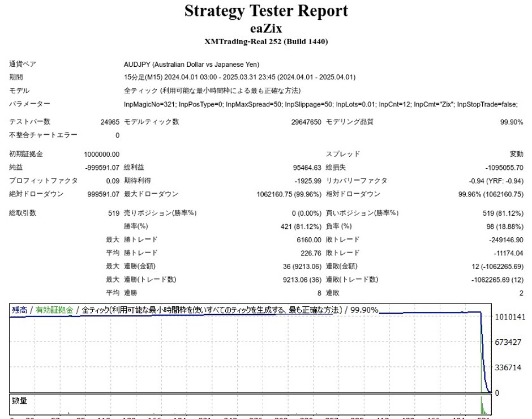532x419 pixels.
Task: Click the 勝率(%) value 421 (81.12%)
Action: [x=301, y=226]
